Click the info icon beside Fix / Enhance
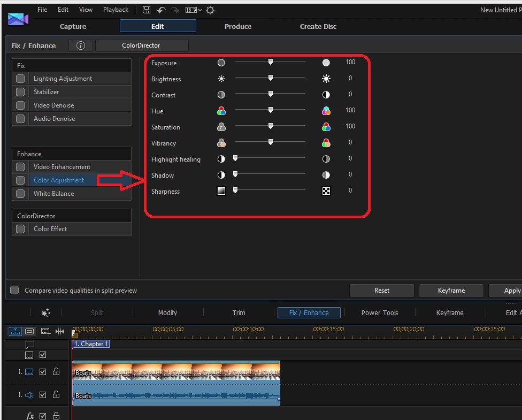This screenshot has width=522, height=420. pos(81,45)
